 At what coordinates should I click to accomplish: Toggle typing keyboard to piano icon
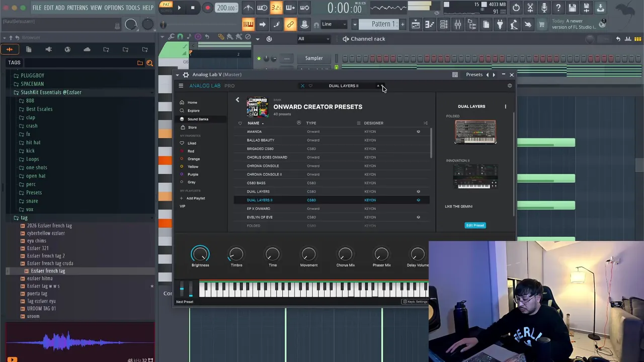click(x=248, y=24)
